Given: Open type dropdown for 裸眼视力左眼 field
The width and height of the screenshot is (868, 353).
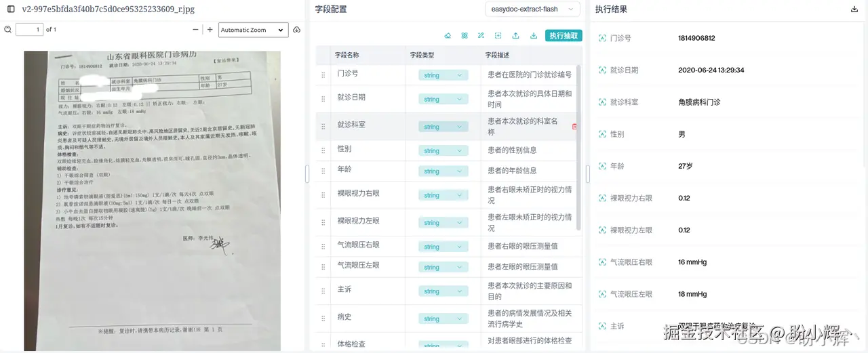Looking at the screenshot, I should [443, 222].
